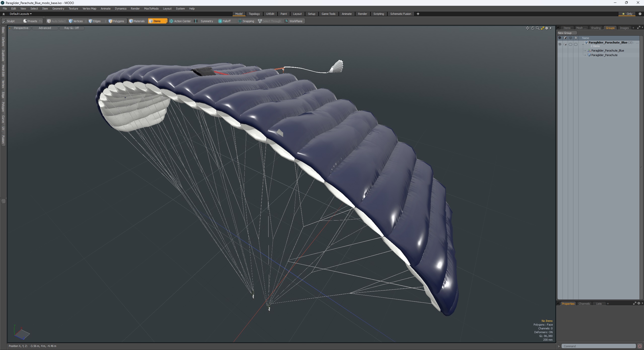Switch to the Scripting layout tab
Viewport: 644px width, 350px height.
378,14
